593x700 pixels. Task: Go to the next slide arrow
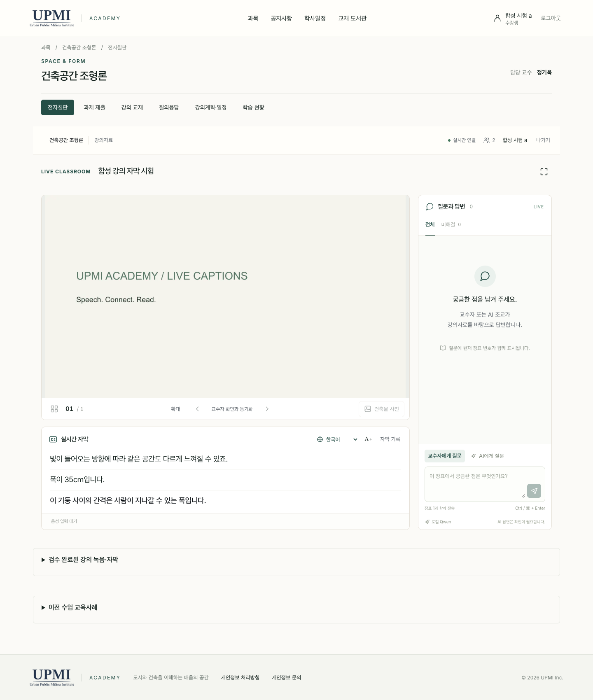(267, 409)
